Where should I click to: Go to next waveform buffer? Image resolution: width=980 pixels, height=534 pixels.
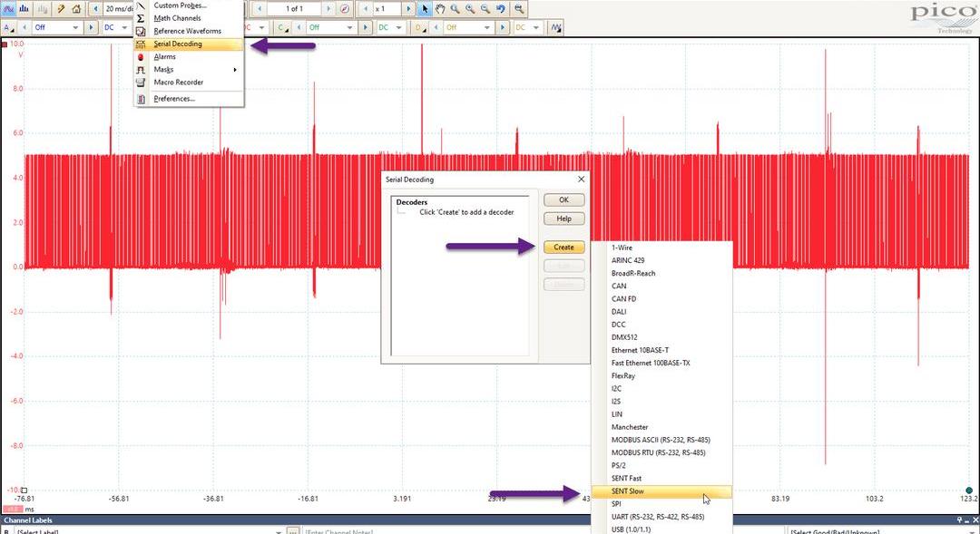coord(328,9)
